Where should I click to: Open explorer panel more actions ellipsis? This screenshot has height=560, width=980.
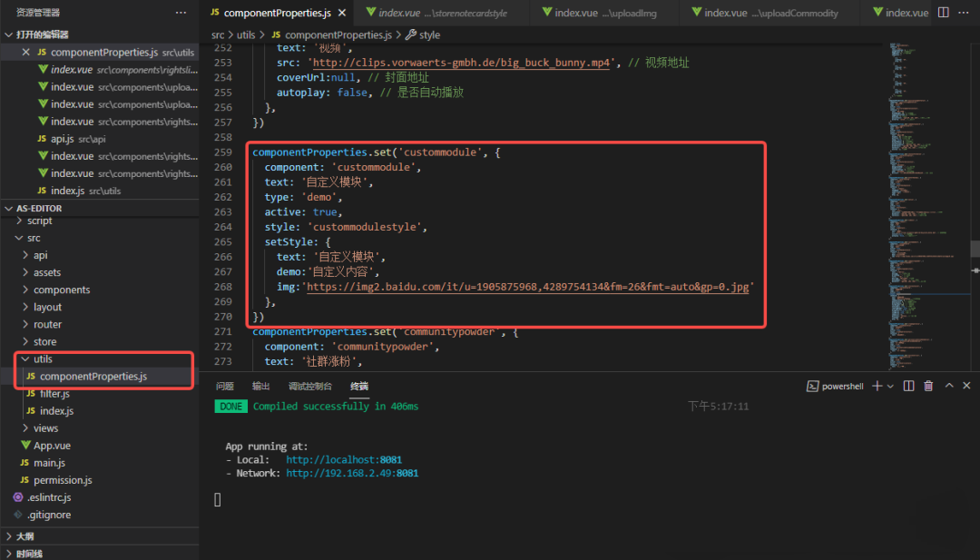point(181,13)
